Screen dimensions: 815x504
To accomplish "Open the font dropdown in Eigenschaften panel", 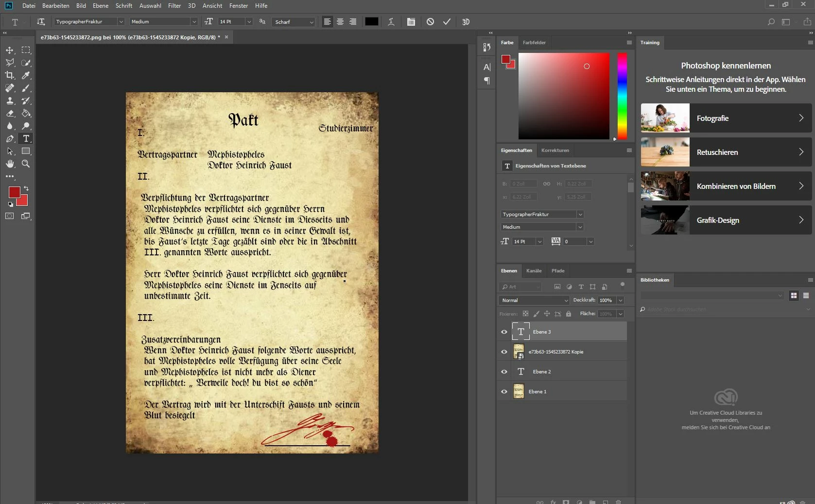I will (x=580, y=215).
